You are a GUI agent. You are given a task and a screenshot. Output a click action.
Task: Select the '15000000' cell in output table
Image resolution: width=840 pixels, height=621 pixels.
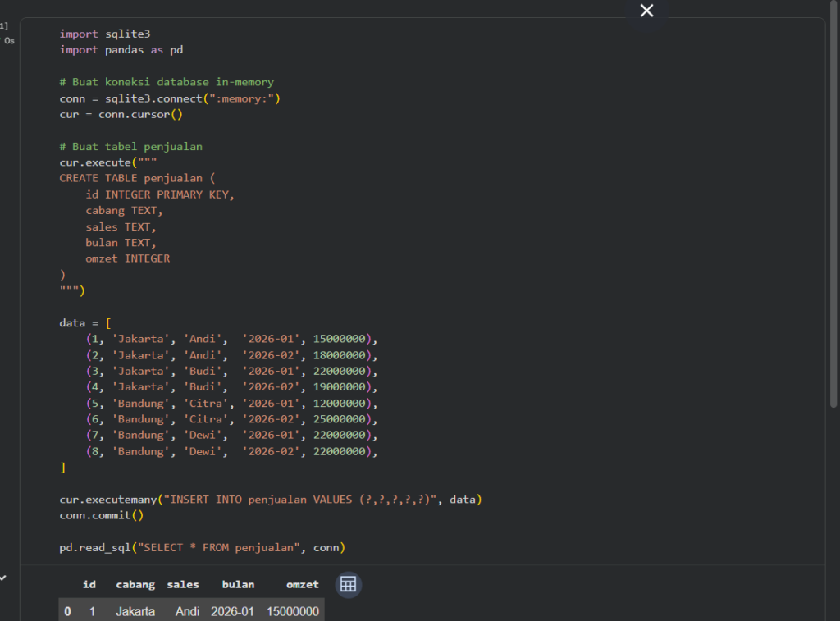293,611
